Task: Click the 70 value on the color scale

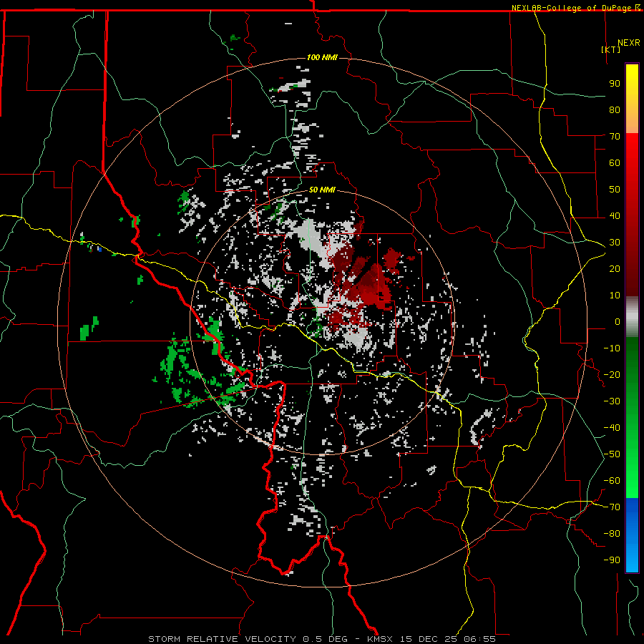Action: 615,137
